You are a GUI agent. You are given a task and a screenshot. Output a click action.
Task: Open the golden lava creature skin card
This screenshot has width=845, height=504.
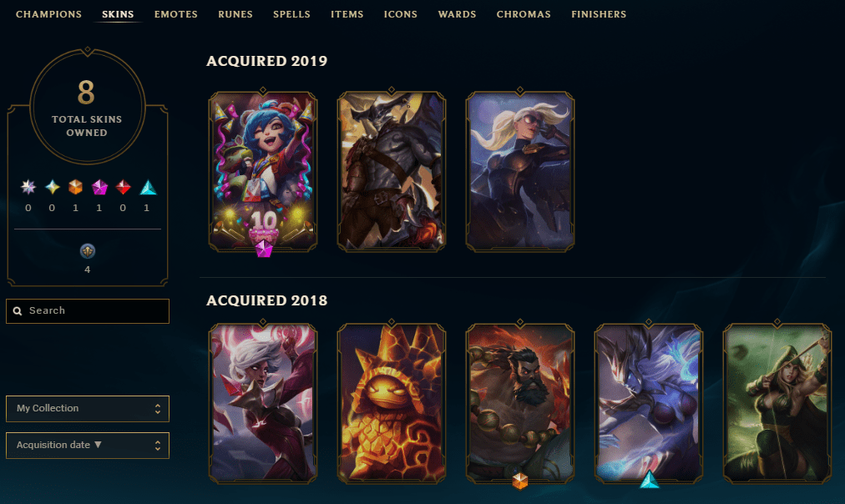(392, 403)
